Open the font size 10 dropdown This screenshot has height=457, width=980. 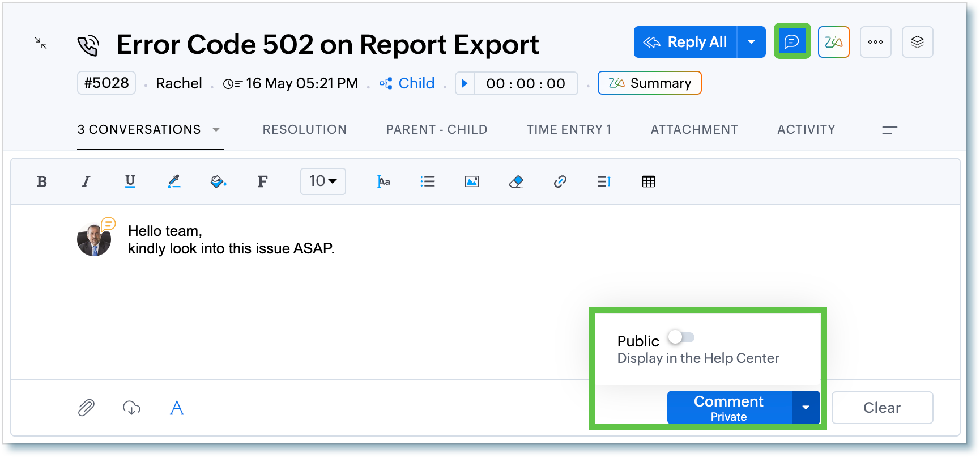(x=323, y=181)
